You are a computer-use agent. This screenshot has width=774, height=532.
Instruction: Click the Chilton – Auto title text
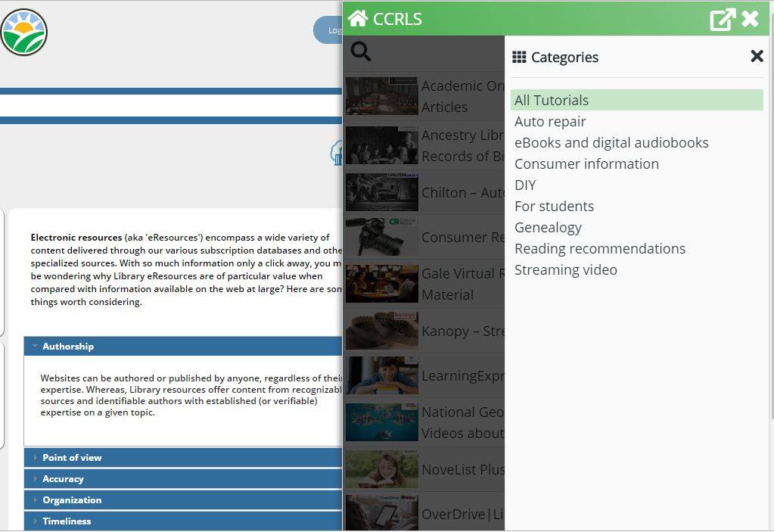point(462,192)
